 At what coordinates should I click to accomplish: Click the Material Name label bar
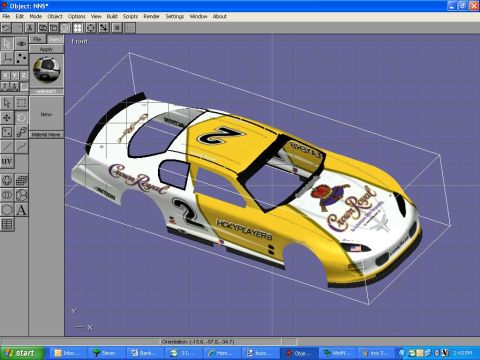pyautogui.click(x=46, y=134)
